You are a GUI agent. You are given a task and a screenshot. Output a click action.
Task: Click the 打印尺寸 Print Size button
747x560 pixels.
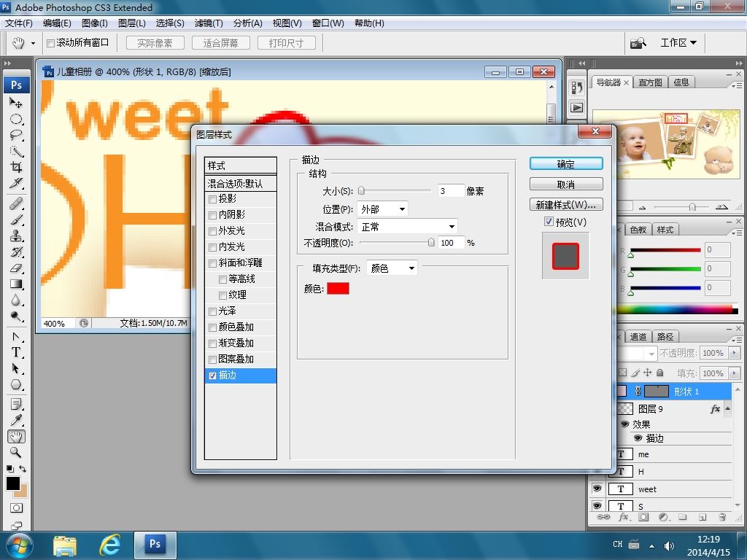pyautogui.click(x=286, y=43)
